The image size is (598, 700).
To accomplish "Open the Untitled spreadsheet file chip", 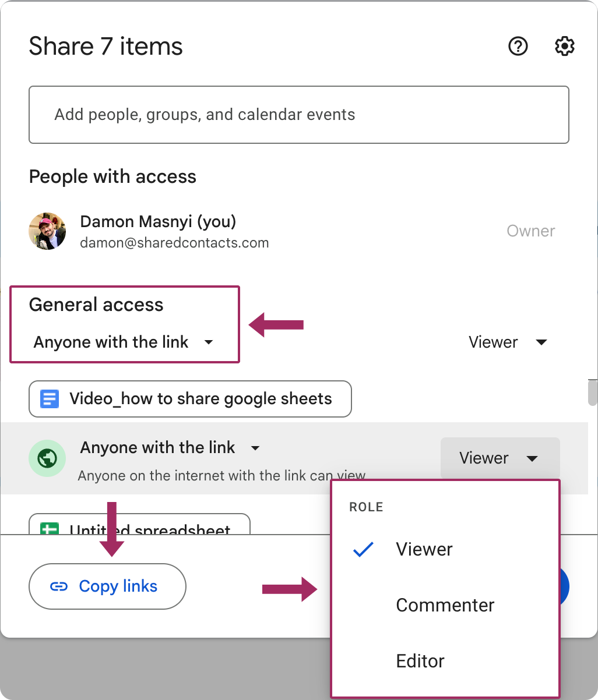I will (139, 524).
